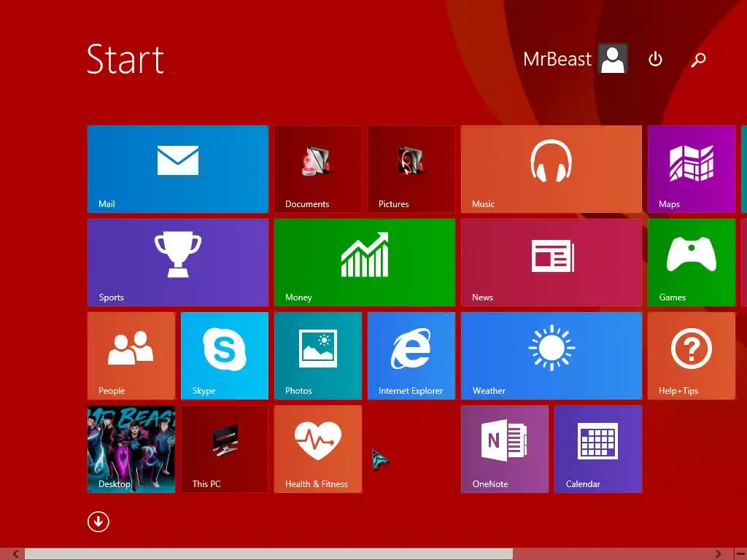This screenshot has height=560, width=747.
Task: Launch the Music app tile
Action: pos(551,169)
